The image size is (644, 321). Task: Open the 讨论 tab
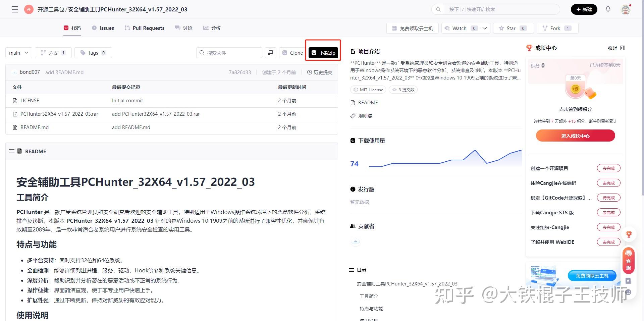183,28
